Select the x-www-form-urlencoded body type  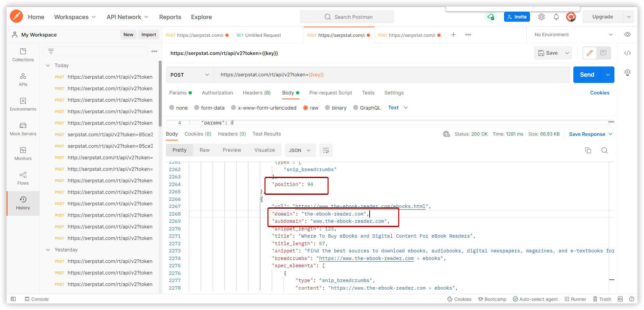click(234, 108)
